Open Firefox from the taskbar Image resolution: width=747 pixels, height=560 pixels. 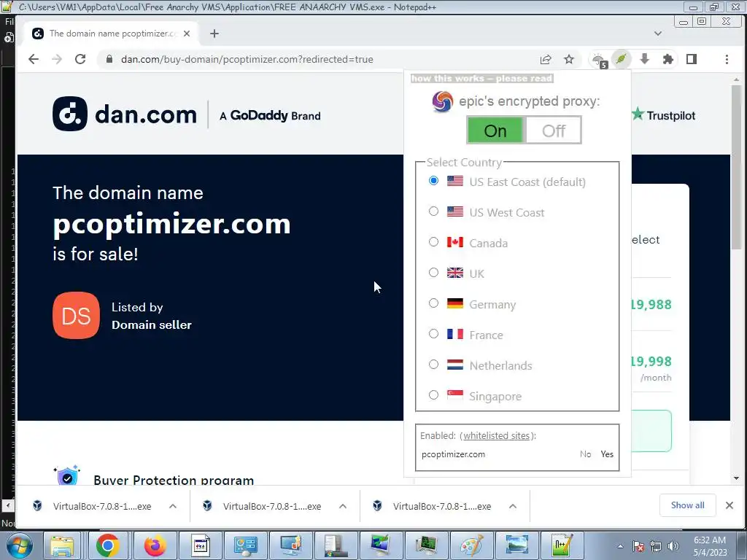155,545
